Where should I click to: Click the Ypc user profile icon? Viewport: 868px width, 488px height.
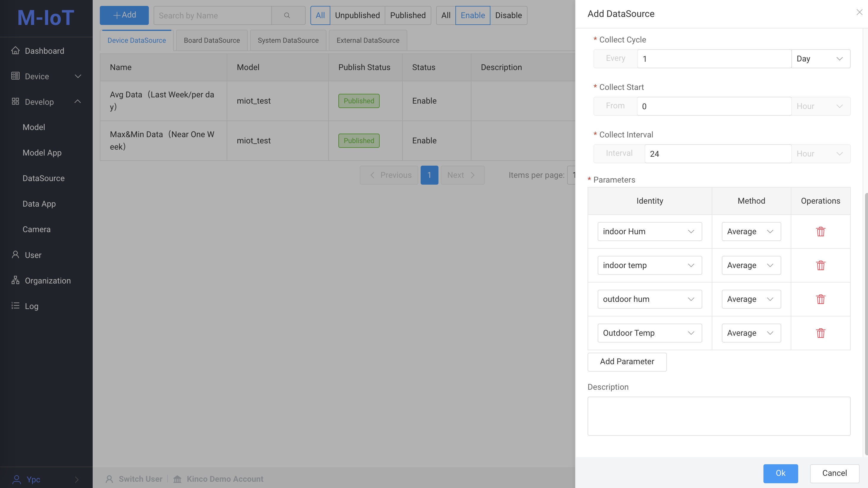click(16, 479)
